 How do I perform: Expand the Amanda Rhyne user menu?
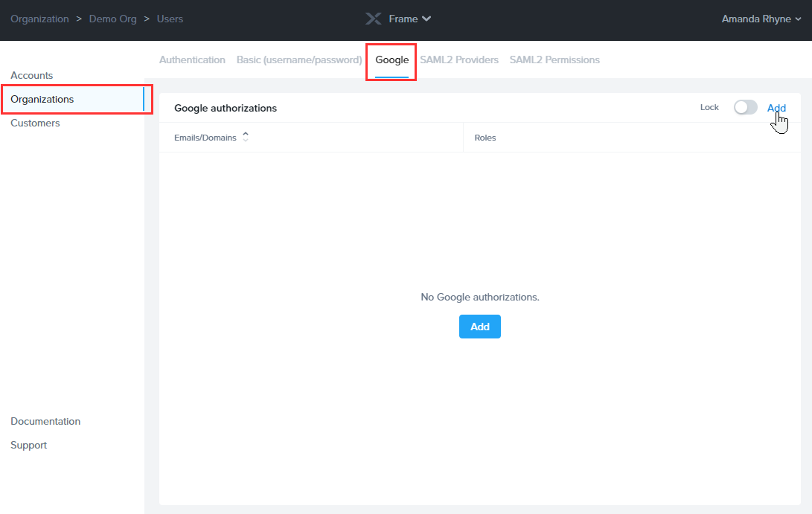click(x=761, y=19)
